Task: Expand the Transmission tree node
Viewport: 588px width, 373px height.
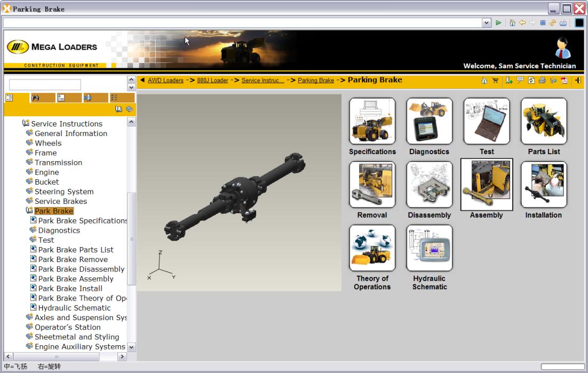Action: [x=29, y=162]
